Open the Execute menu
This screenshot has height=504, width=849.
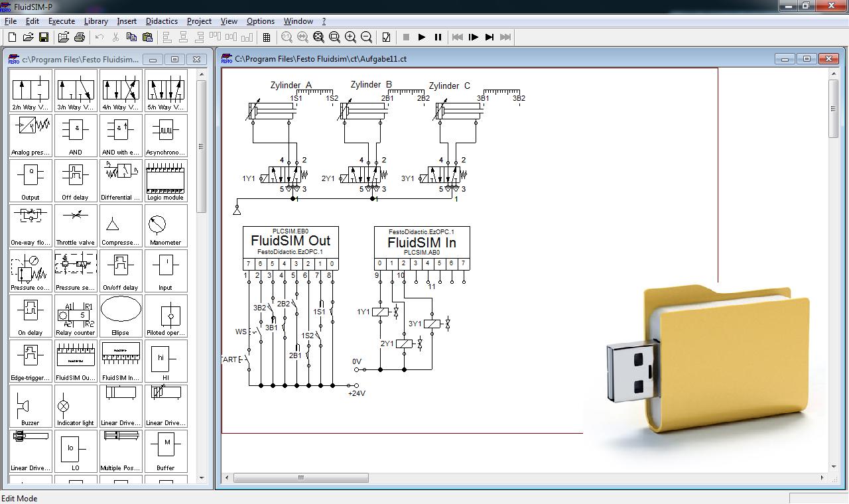tap(62, 21)
